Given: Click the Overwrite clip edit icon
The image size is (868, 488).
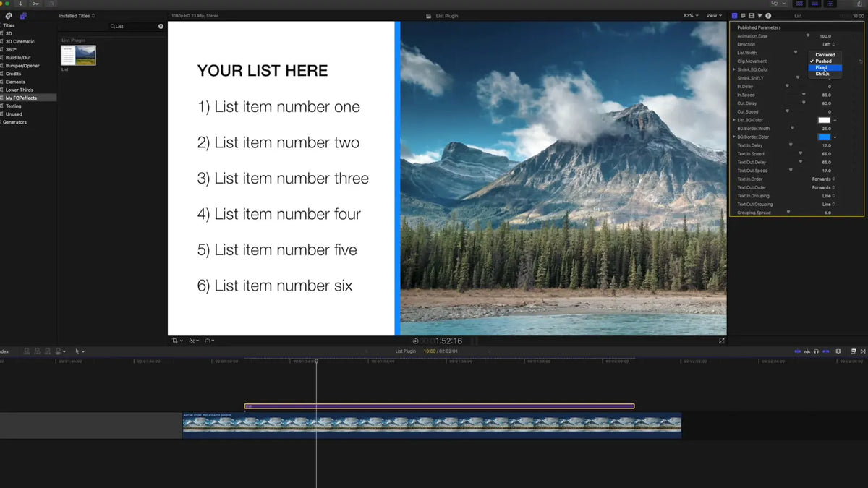Looking at the screenshot, I should coord(59,351).
